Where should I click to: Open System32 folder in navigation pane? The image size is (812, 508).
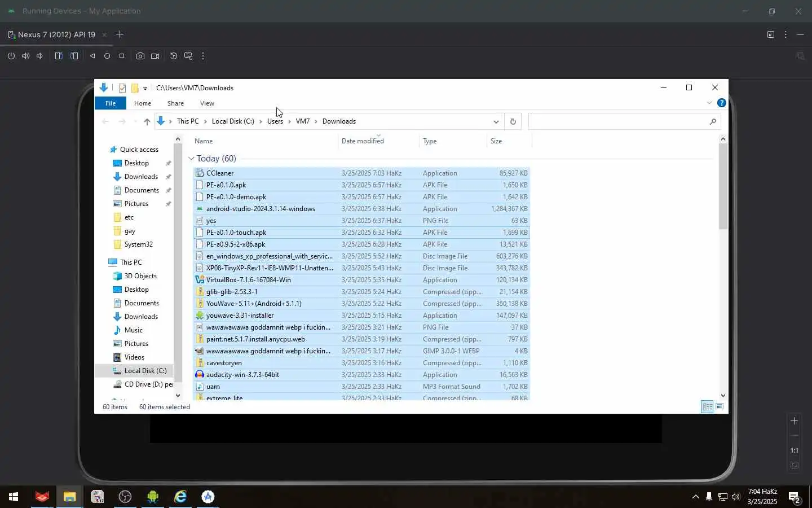coord(138,244)
